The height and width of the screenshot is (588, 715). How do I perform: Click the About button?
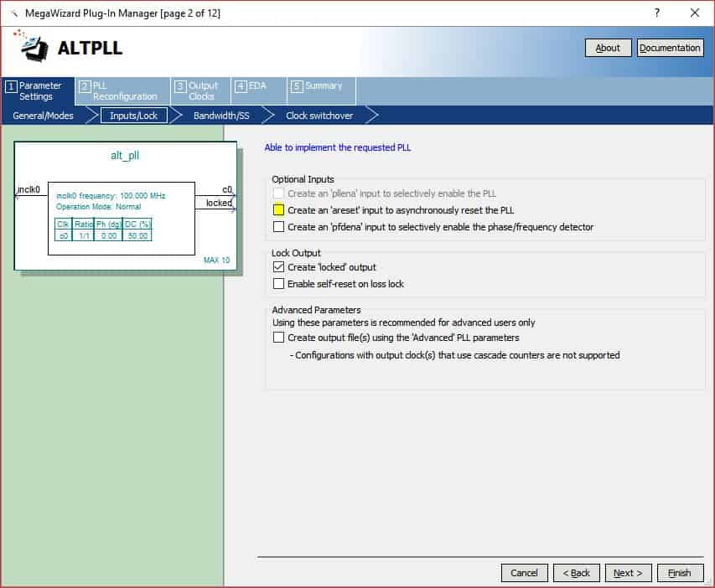click(x=608, y=48)
